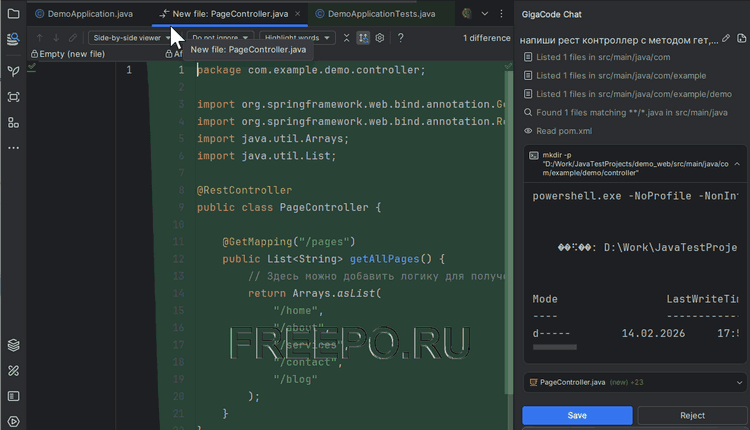Image resolution: width=750 pixels, height=430 pixels.
Task: Toggle the lock on Empty (new file) pane
Action: (36, 54)
